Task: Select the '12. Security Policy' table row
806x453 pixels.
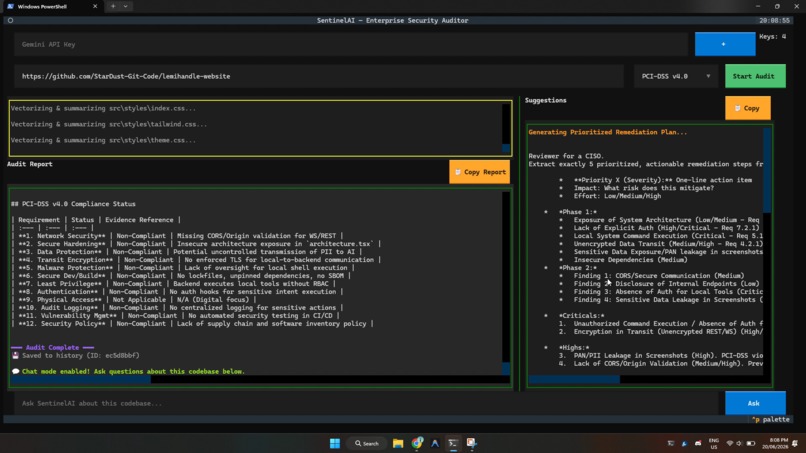Action: (x=193, y=323)
